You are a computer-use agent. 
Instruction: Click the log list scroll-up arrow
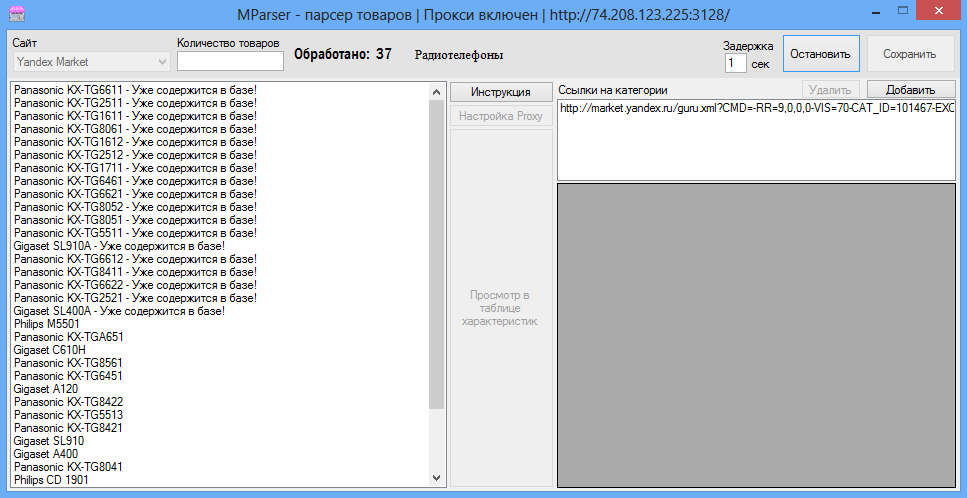point(437,92)
